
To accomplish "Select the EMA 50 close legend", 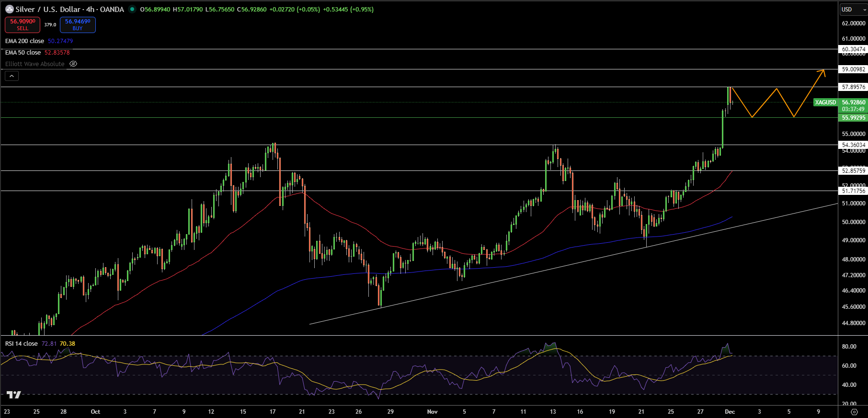I will pyautogui.click(x=23, y=53).
